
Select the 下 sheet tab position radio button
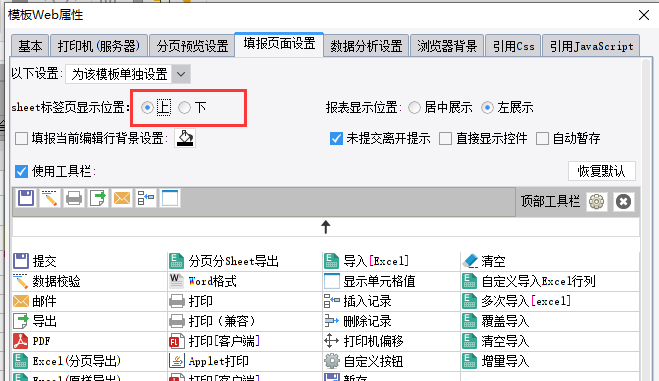point(185,108)
